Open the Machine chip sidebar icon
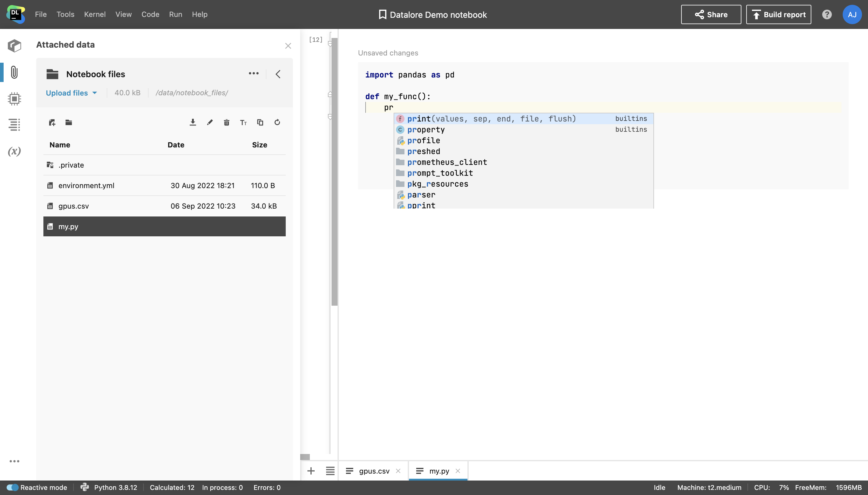Screen dimensions: 868x495 (x=14, y=99)
